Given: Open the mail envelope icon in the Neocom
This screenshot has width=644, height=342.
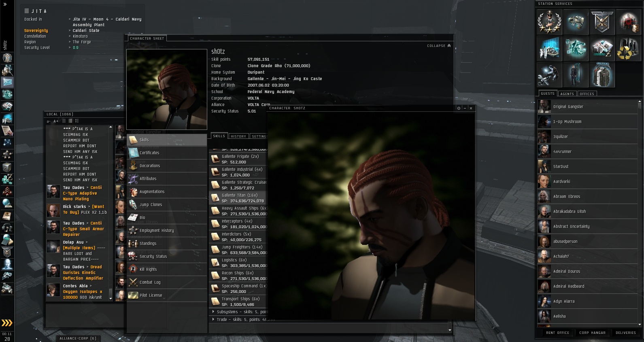Looking at the screenshot, I should click(7, 82).
